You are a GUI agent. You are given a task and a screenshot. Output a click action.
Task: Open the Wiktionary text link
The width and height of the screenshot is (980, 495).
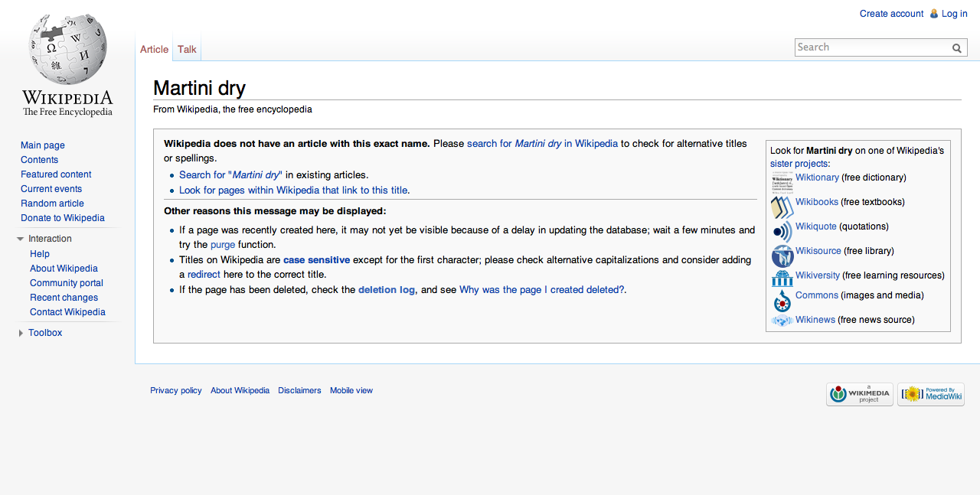817,177
